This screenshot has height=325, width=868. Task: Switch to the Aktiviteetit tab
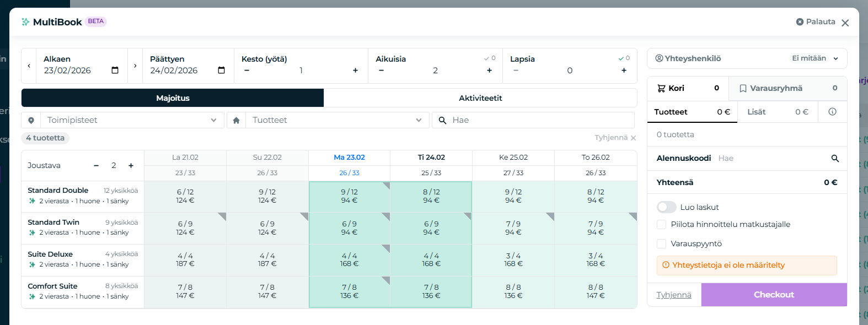pos(480,98)
